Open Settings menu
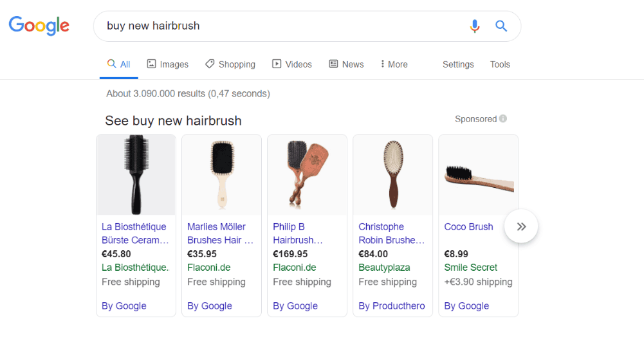 coord(458,64)
